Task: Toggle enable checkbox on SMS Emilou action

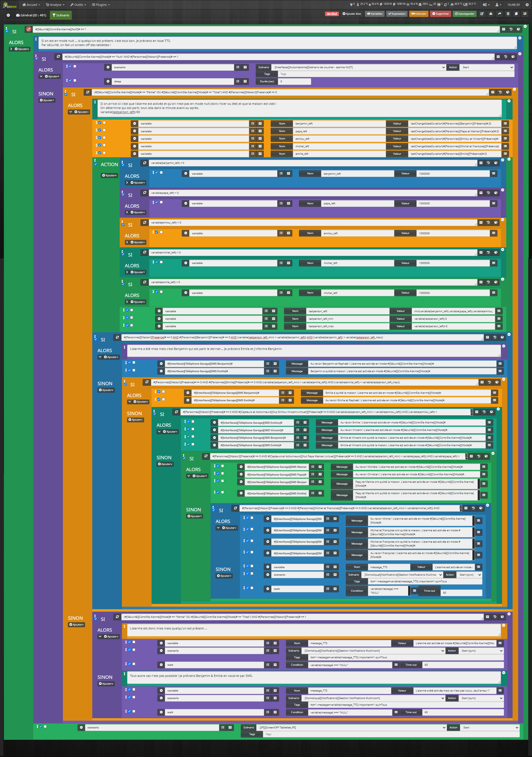Action: (x=188, y=421)
